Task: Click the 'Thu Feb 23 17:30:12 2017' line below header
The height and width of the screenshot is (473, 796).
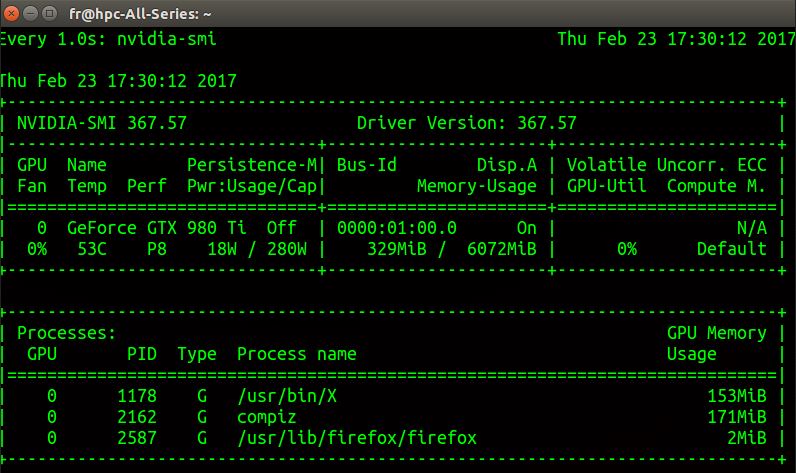Action: [118, 81]
